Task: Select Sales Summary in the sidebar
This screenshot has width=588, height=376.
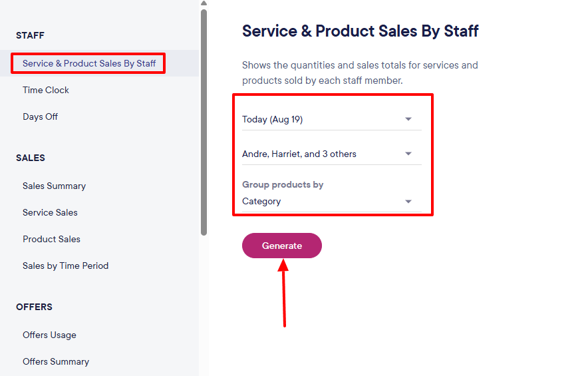Action: pos(54,186)
